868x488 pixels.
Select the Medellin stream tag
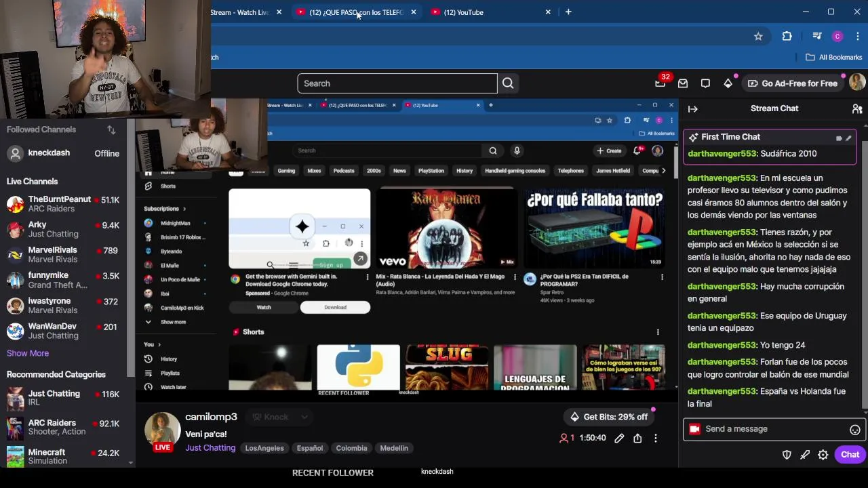click(394, 448)
